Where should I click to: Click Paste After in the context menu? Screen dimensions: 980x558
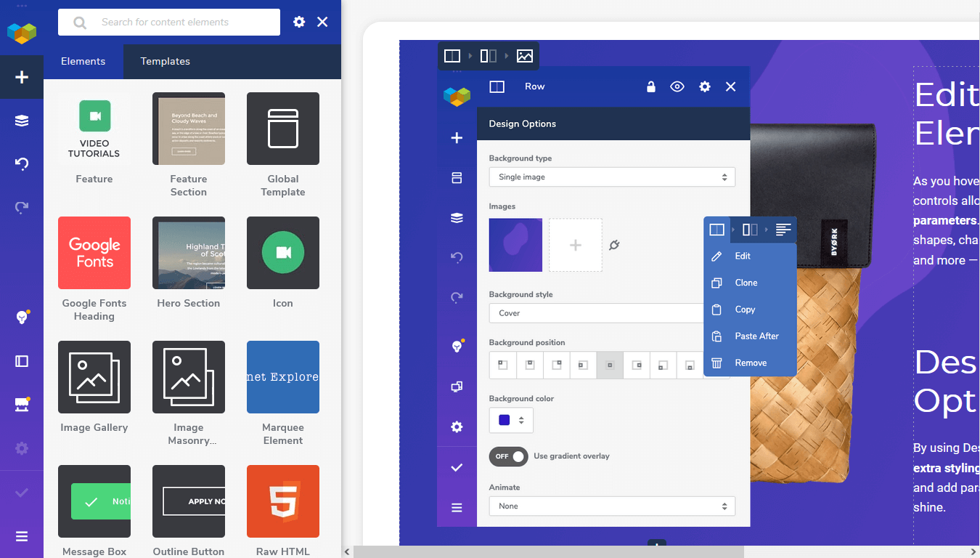756,336
